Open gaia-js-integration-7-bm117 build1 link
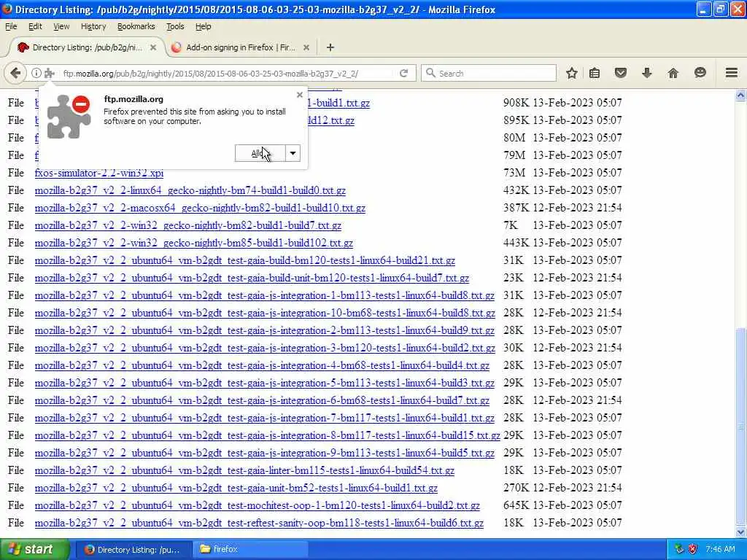 (x=265, y=418)
